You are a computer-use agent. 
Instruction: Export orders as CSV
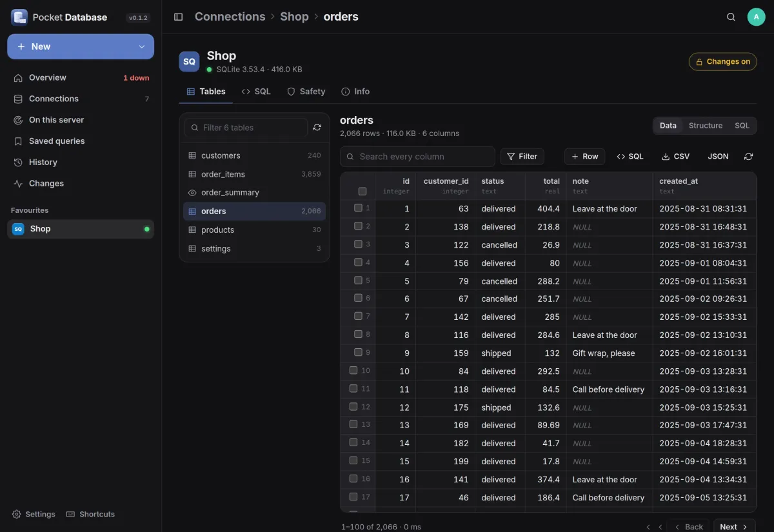(675, 157)
